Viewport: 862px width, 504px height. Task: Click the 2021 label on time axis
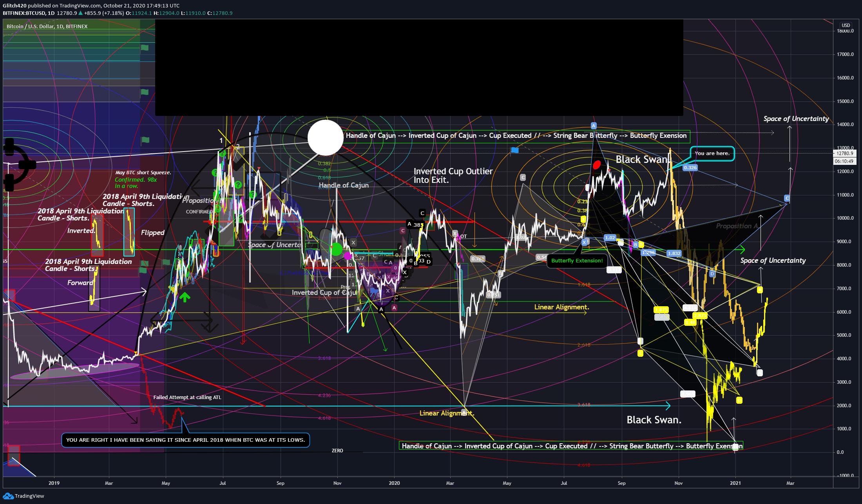click(x=735, y=483)
